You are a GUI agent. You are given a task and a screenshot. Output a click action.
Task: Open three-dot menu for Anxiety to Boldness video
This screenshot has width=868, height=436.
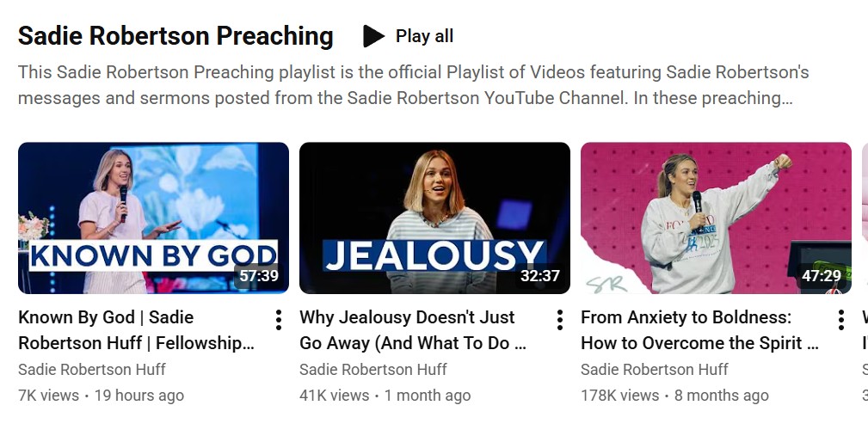(x=840, y=321)
